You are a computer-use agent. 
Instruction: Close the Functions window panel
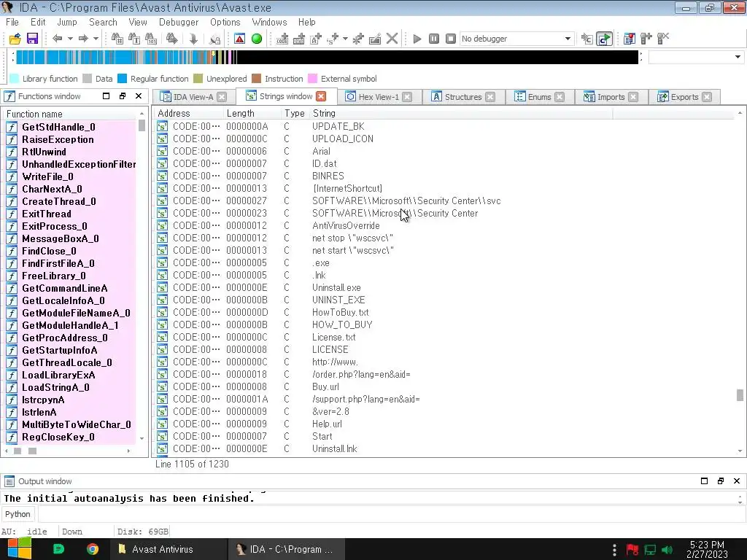point(139,96)
